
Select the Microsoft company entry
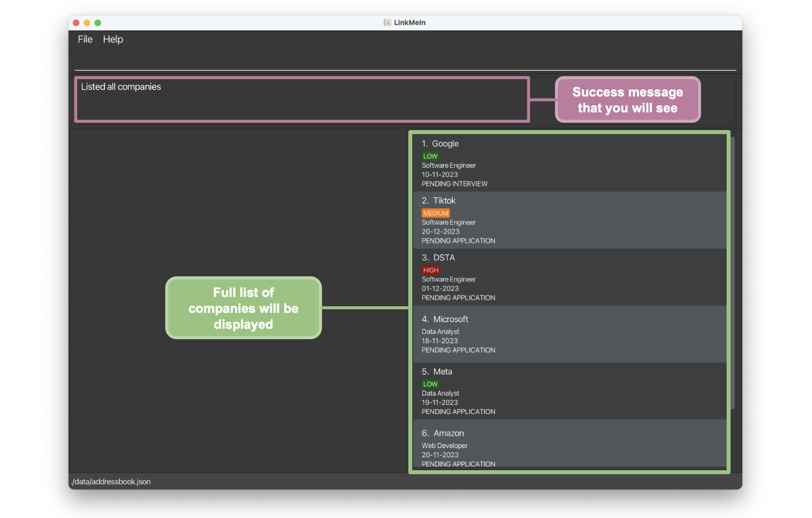point(569,334)
